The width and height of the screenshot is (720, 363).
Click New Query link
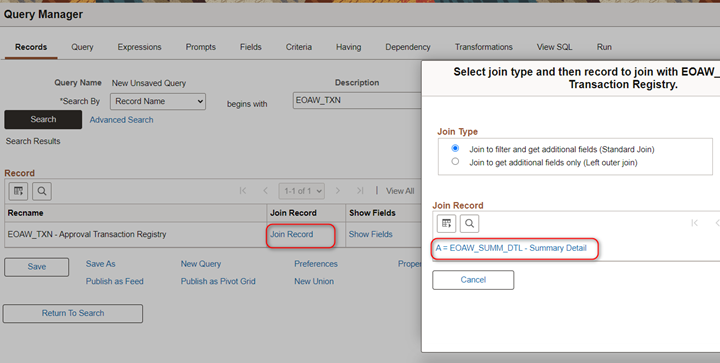click(201, 264)
